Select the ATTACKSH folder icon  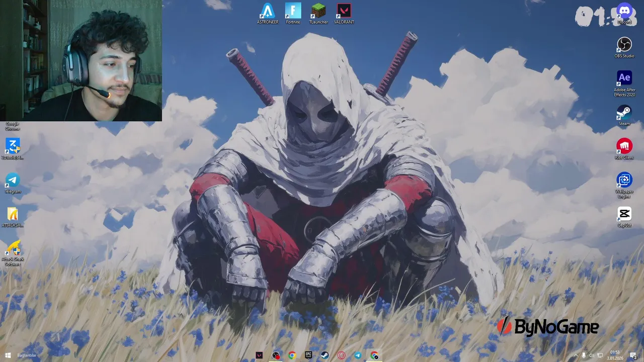[x=13, y=217]
